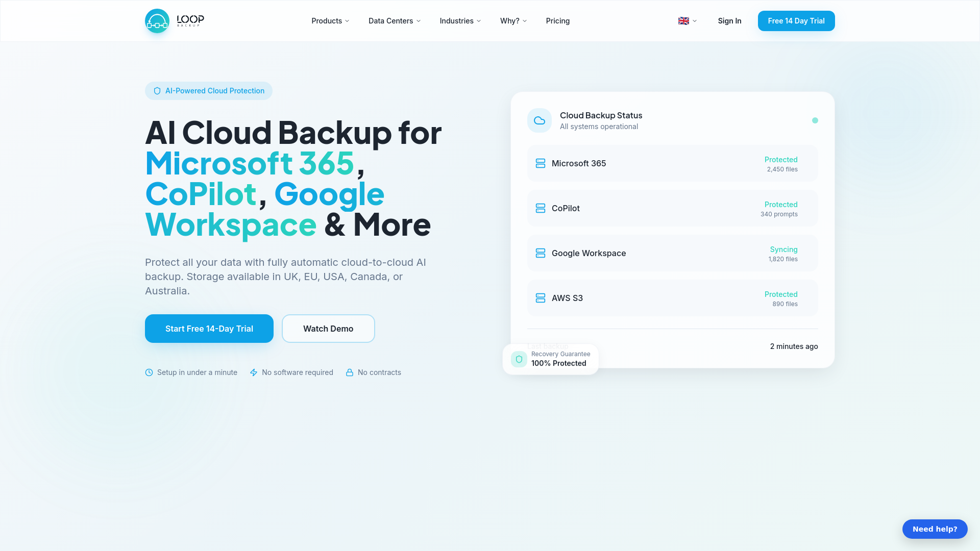Open the Why? dropdown

(x=513, y=21)
